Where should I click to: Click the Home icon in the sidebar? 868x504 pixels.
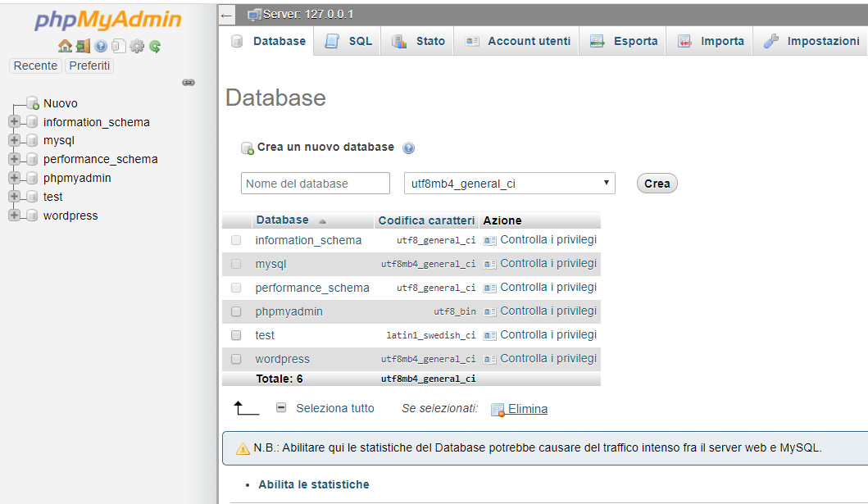[65, 47]
